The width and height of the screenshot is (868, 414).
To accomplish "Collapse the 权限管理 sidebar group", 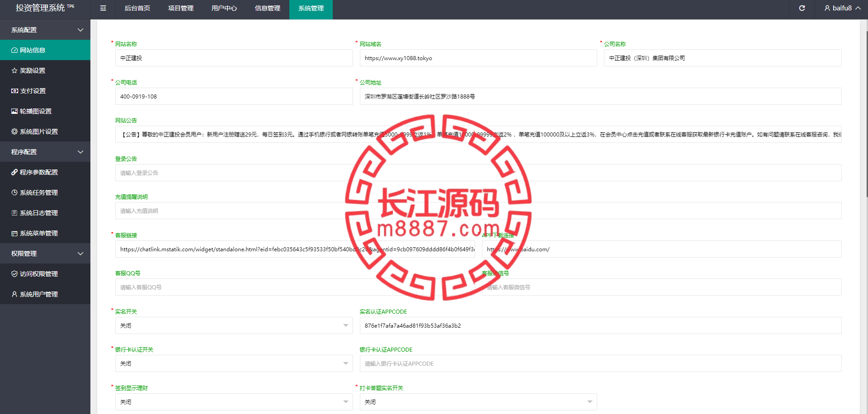I will click(45, 254).
